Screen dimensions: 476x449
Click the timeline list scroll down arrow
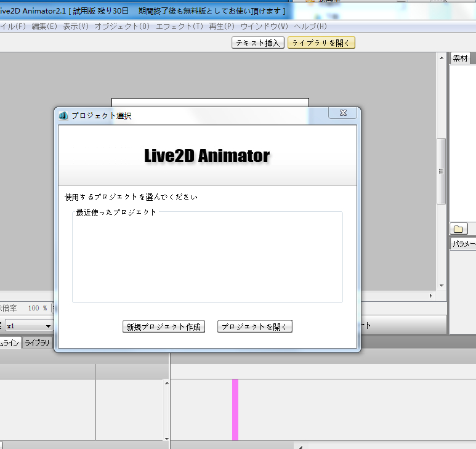167,439
